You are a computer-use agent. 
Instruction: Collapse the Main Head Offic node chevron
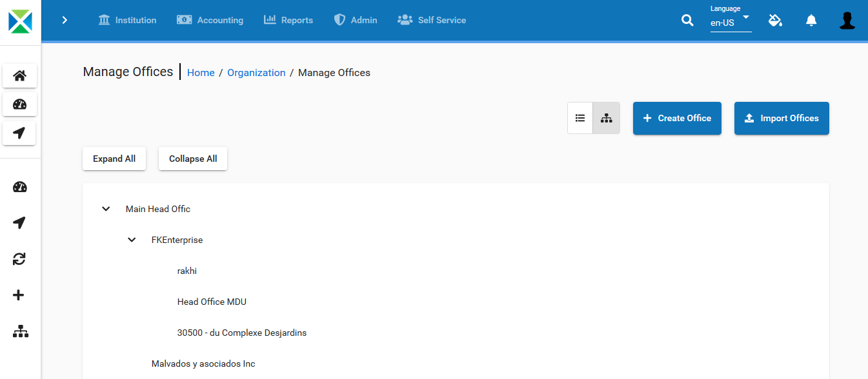pyautogui.click(x=106, y=209)
